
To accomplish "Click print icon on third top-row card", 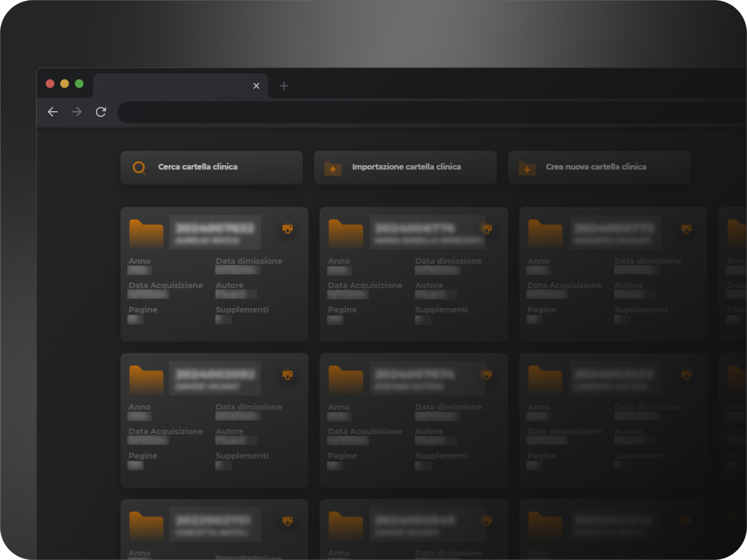I will coord(686,228).
